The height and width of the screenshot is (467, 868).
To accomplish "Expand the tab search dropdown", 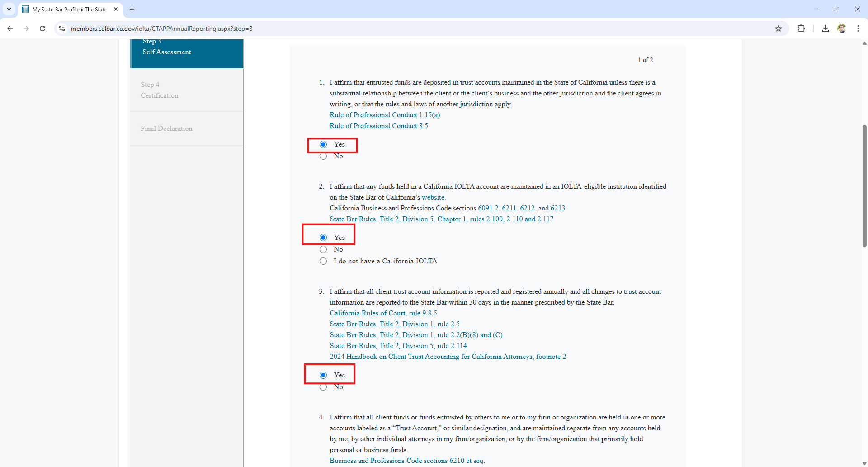I will (x=9, y=9).
